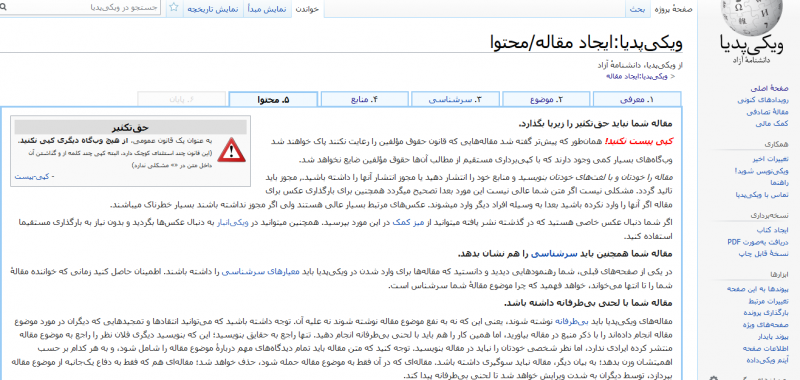This screenshot has width=800, height=380.
Task: Switch to the بحث tab
Action: click(637, 9)
